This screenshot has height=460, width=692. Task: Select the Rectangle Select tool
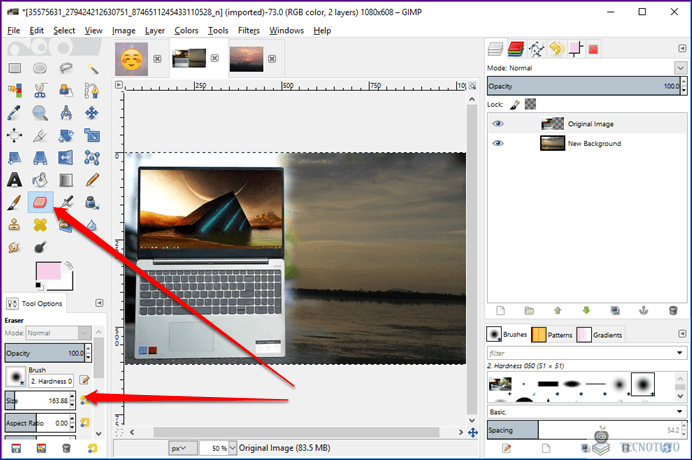tap(15, 68)
